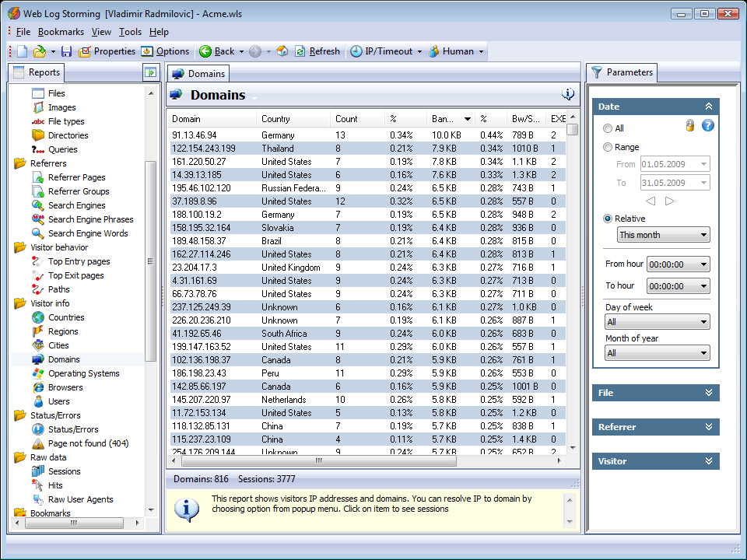Collapse the Date parameters section
This screenshot has height=560, width=747.
point(709,107)
